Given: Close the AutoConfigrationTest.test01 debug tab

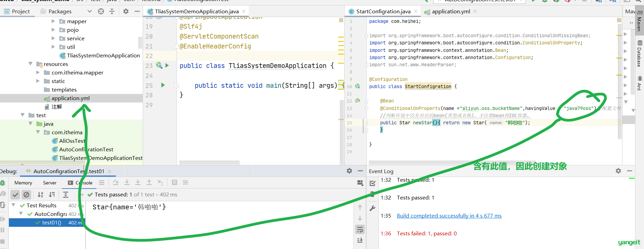Looking at the screenshot, I should point(110,171).
